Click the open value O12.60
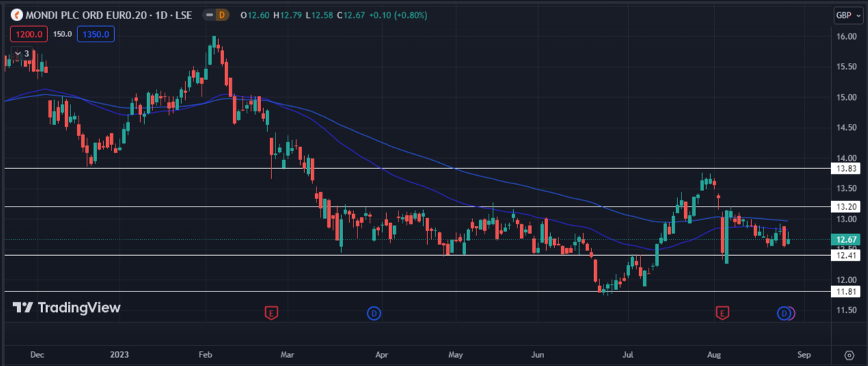868x366 pixels. click(x=256, y=14)
